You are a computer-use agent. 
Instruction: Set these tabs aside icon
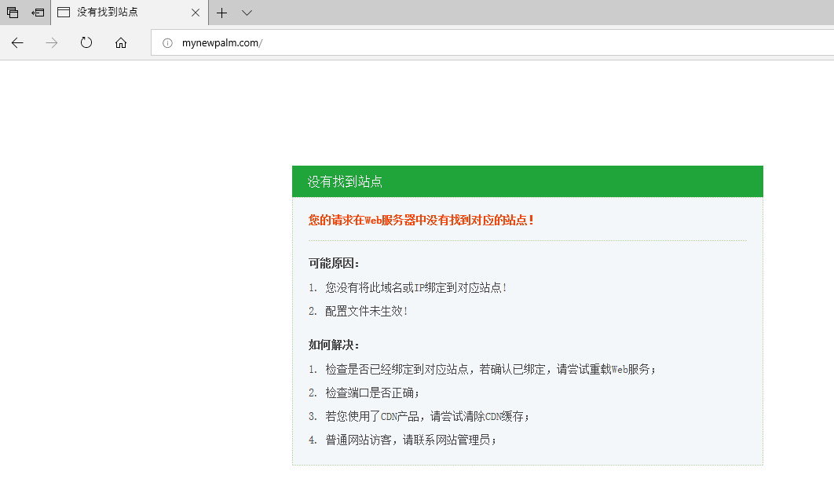[x=38, y=13]
